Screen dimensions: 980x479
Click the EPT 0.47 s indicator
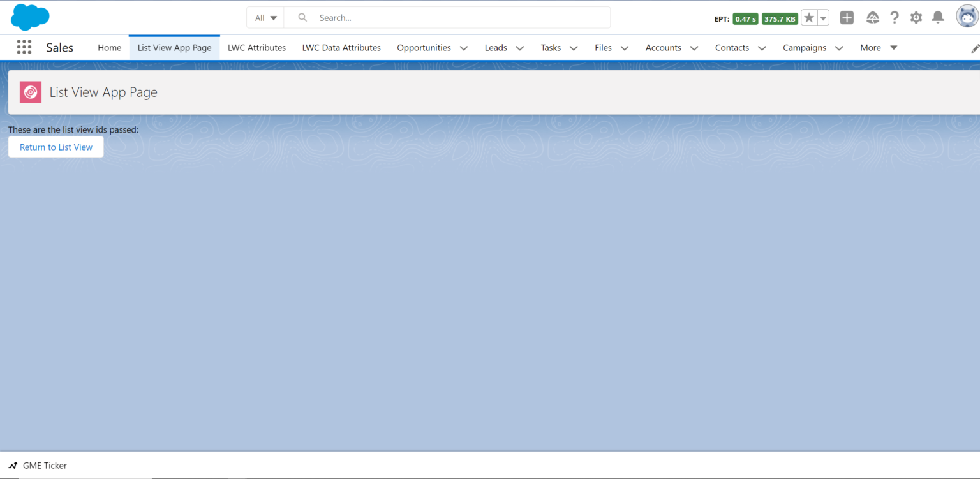coord(745,18)
